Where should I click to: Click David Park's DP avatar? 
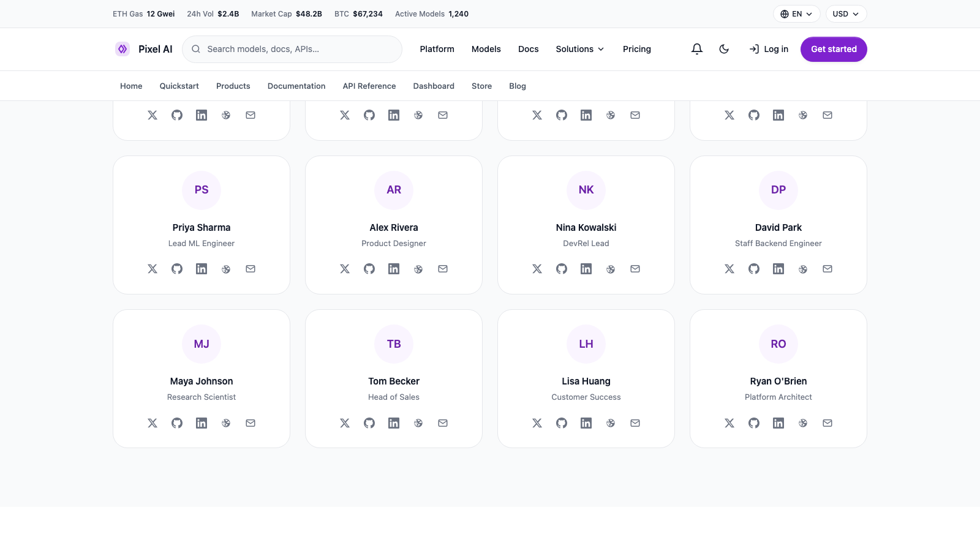[778, 190]
